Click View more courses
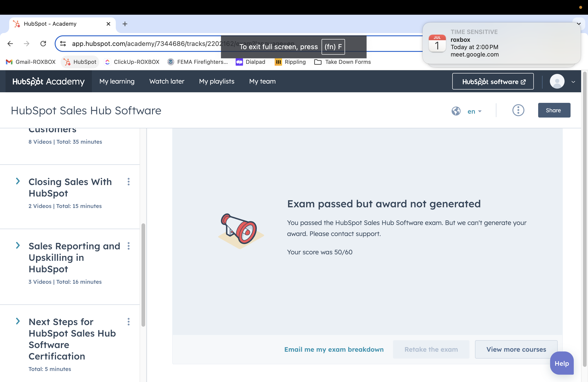 tap(516, 349)
